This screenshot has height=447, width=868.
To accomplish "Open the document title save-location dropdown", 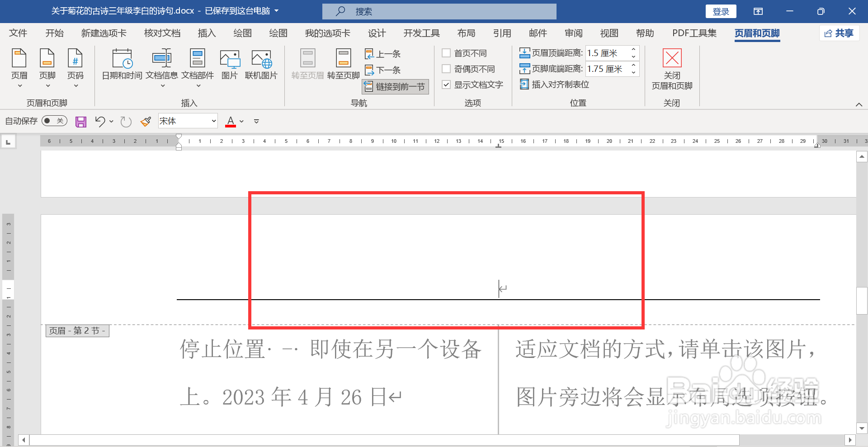I will click(277, 11).
